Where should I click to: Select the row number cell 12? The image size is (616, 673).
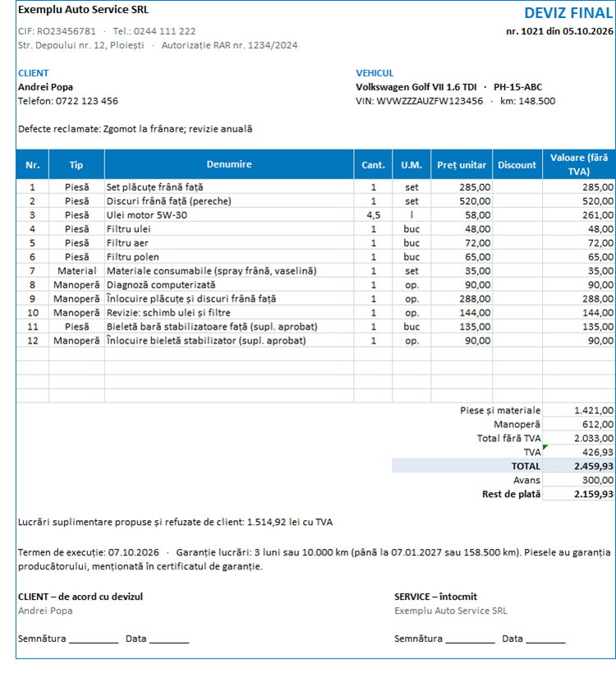33,340
